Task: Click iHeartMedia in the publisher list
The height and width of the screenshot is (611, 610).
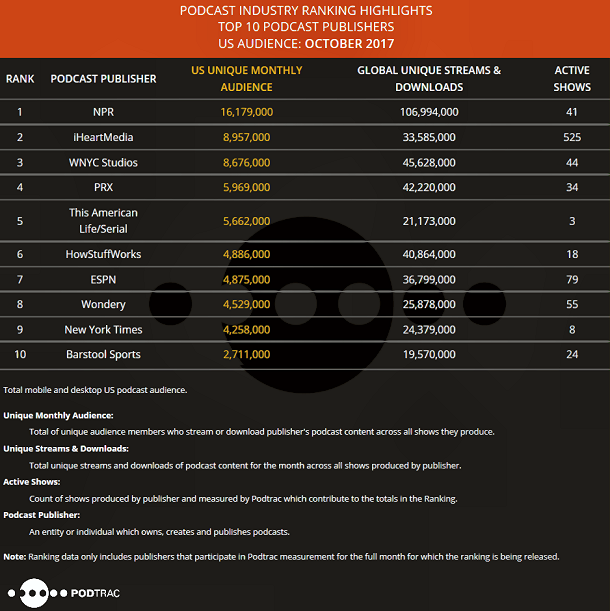Action: [x=103, y=137]
